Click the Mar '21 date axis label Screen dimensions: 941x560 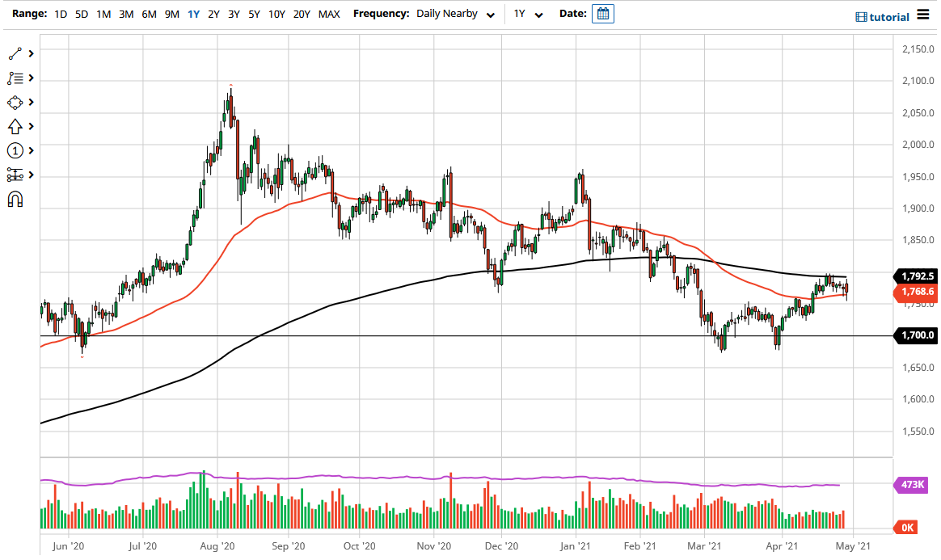pos(704,546)
